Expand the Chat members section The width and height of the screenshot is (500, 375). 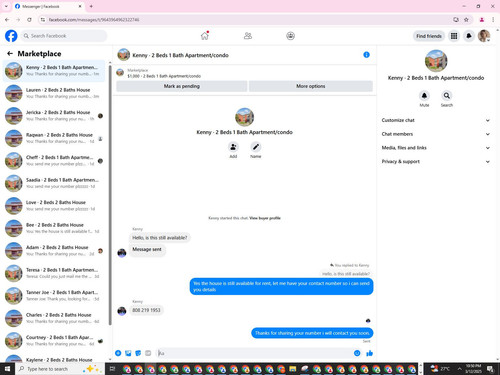tap(436, 134)
